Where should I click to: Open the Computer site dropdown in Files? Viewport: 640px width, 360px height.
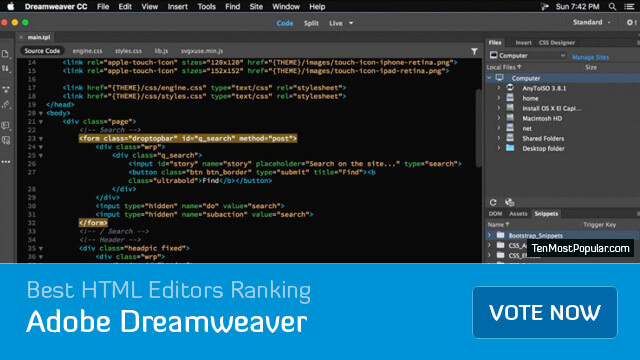coord(527,56)
